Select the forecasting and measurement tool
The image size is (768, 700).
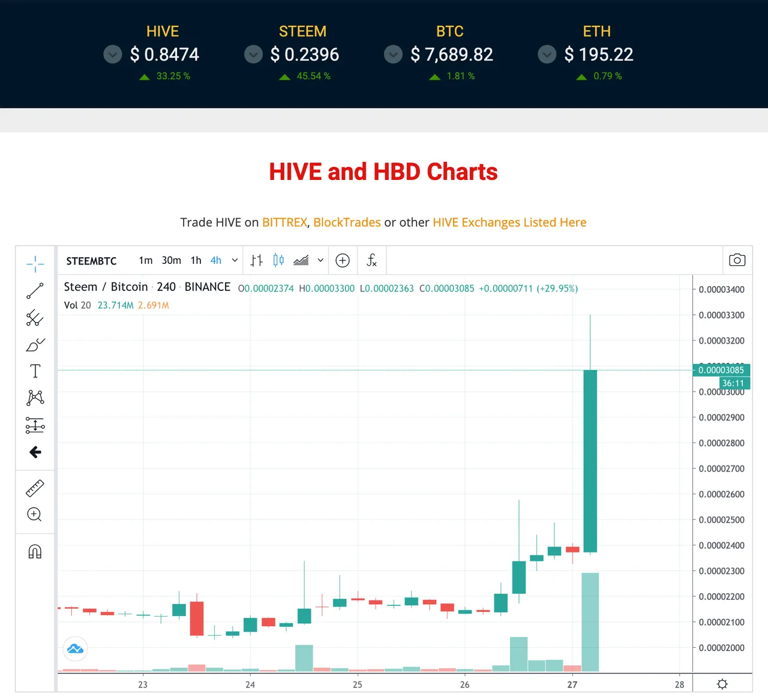coord(35,425)
